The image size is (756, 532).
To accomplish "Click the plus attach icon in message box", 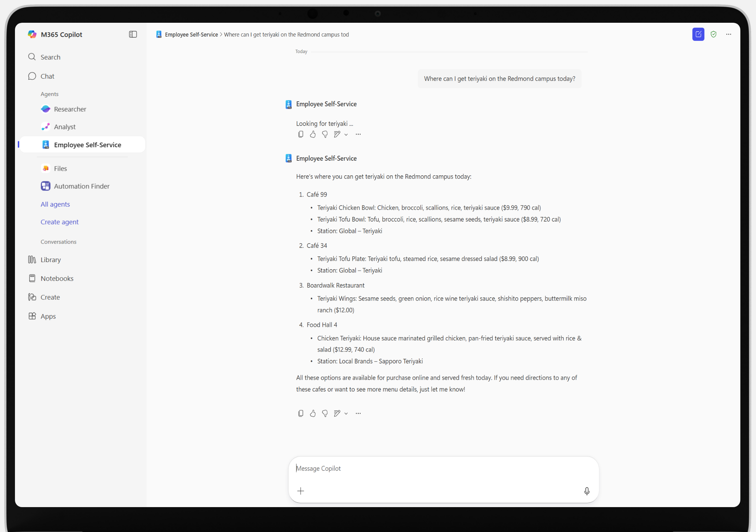I will 301,491.
